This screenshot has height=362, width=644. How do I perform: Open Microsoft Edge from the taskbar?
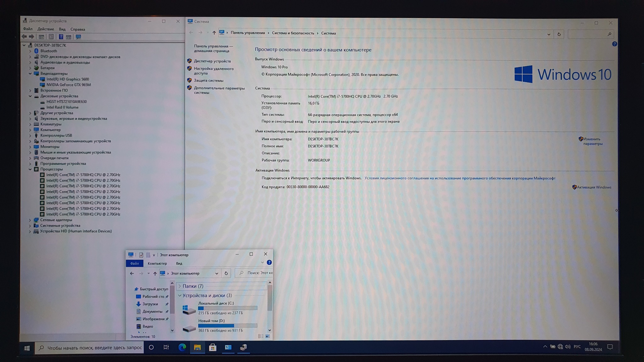click(182, 347)
